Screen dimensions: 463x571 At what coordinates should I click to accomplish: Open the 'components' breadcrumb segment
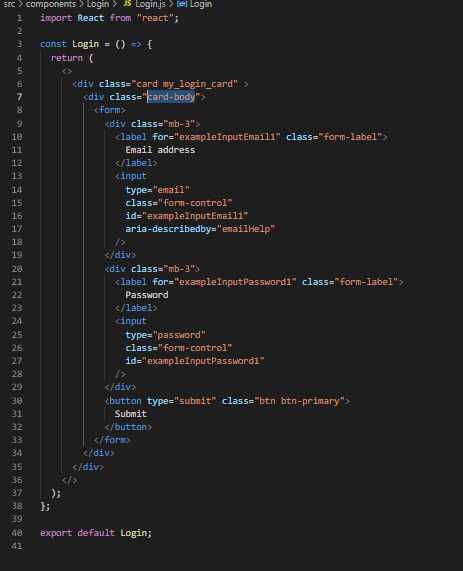tap(51, 4)
